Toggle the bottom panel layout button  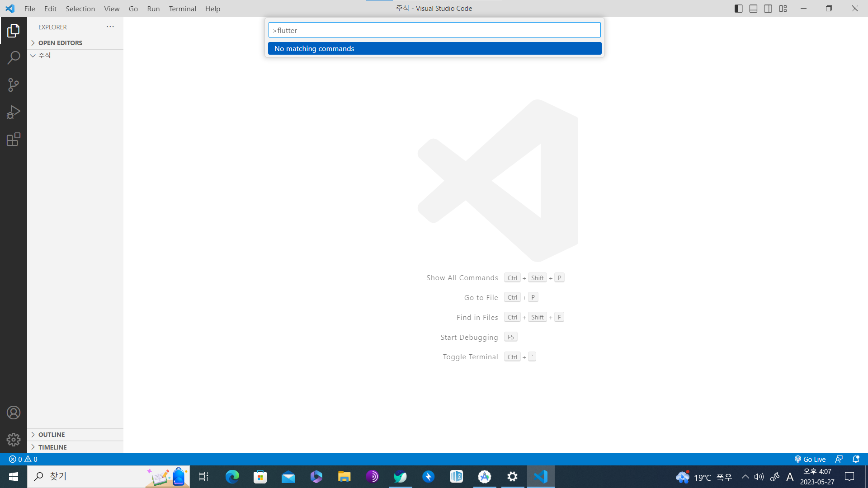click(753, 9)
